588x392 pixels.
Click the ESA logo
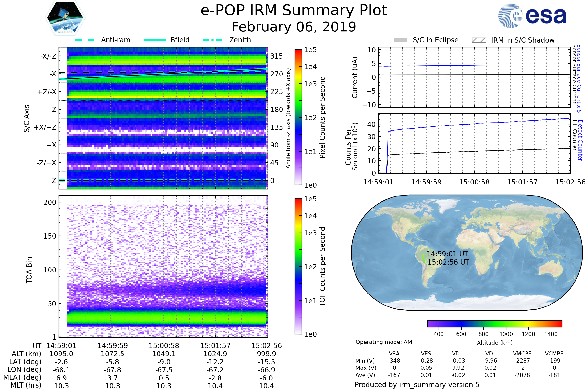pyautogui.click(x=532, y=15)
